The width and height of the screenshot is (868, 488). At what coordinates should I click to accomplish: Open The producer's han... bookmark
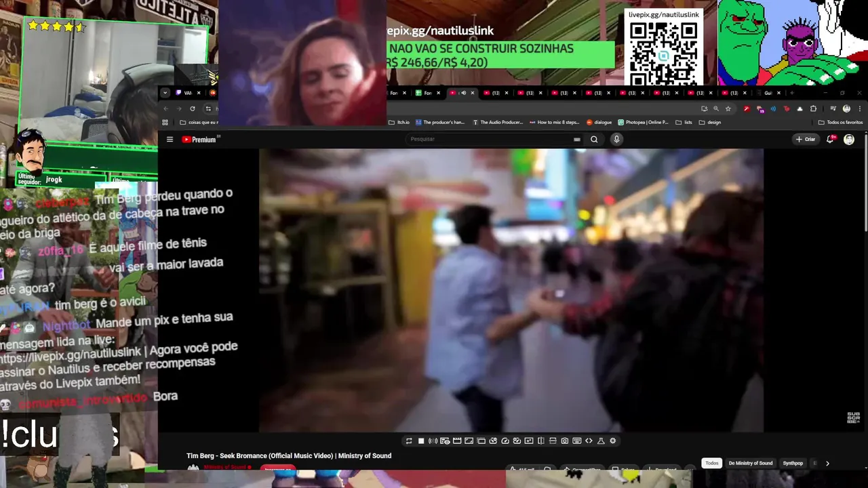tap(440, 123)
